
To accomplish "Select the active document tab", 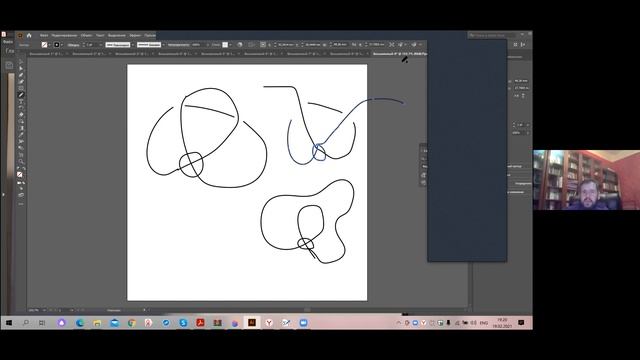I will coord(399,54).
